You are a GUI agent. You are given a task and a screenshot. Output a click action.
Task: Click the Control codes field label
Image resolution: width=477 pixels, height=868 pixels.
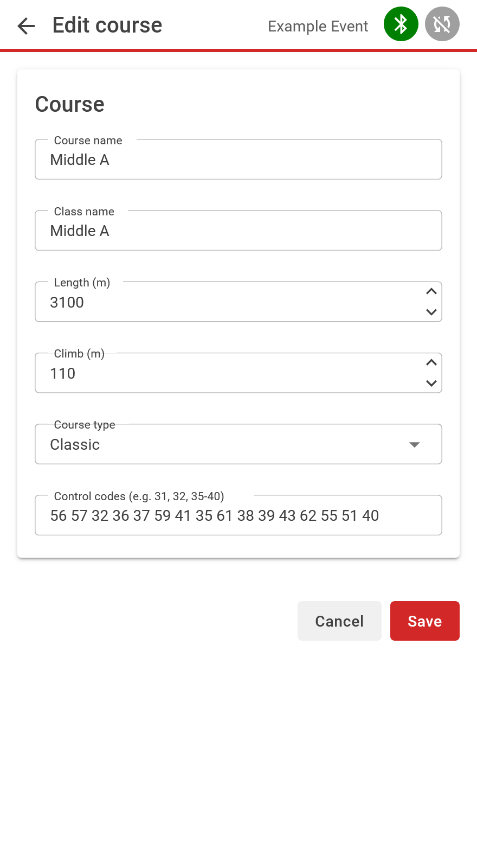[139, 496]
